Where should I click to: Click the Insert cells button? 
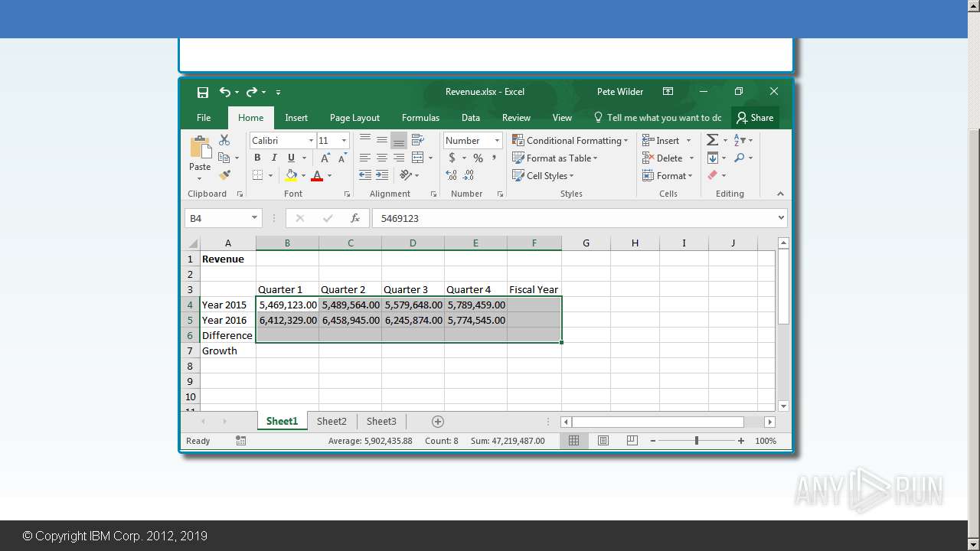(x=661, y=140)
